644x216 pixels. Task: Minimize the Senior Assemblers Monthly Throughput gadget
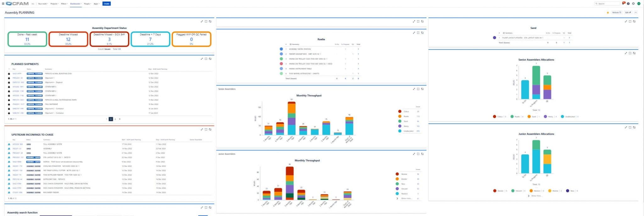[x=414, y=89]
